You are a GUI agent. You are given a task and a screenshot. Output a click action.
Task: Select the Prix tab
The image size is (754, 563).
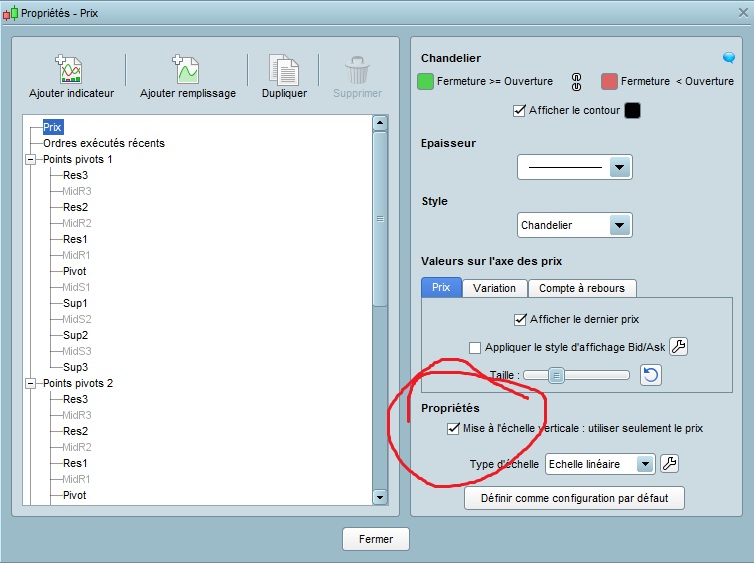[441, 288]
